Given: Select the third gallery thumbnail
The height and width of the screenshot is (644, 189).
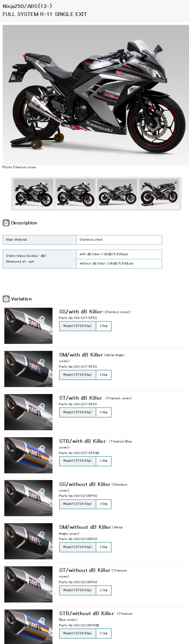Looking at the screenshot, I should coord(117,194).
